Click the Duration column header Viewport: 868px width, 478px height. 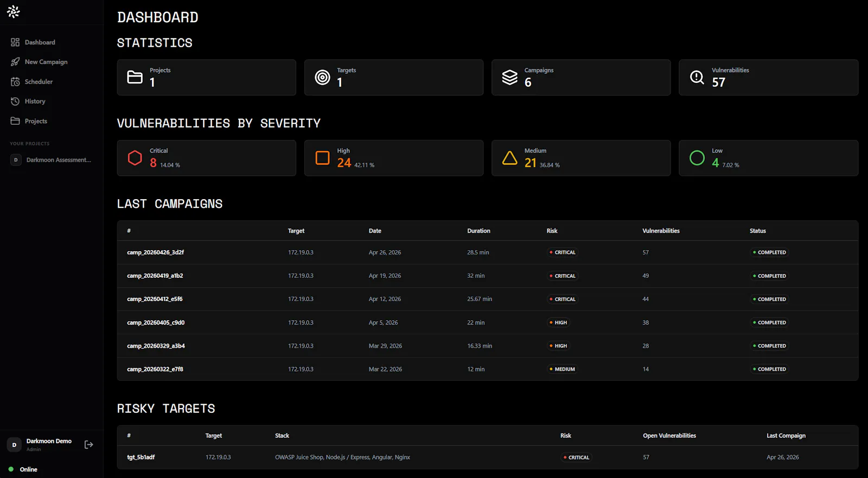(478, 231)
